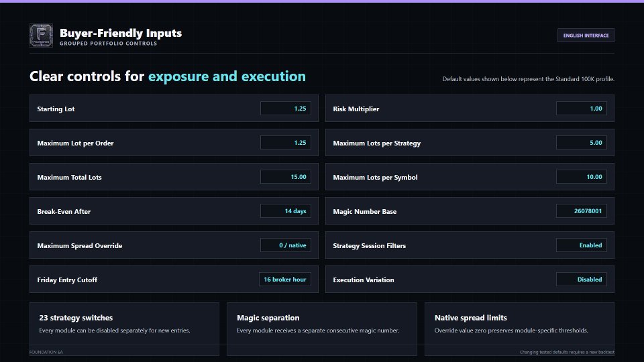Screen dimensions: 644x362
Task: Open Maximum Spread Override native value
Action: [286, 245]
